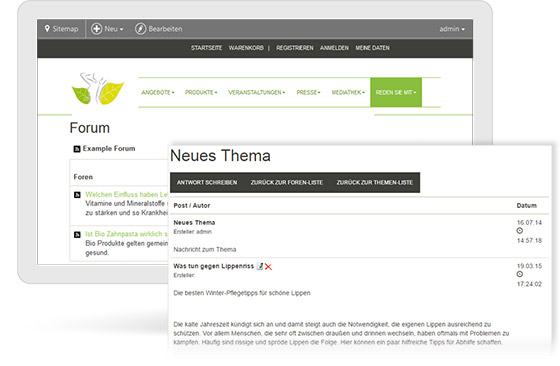Click Registrieren in top bar
Image resolution: width=560 pixels, height=366 pixels.
(x=295, y=48)
